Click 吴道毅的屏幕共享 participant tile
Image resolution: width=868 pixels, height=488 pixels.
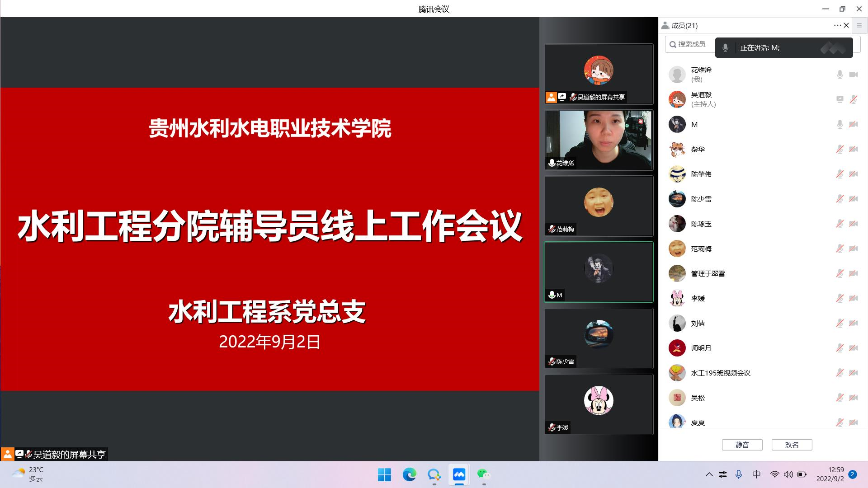click(x=599, y=74)
